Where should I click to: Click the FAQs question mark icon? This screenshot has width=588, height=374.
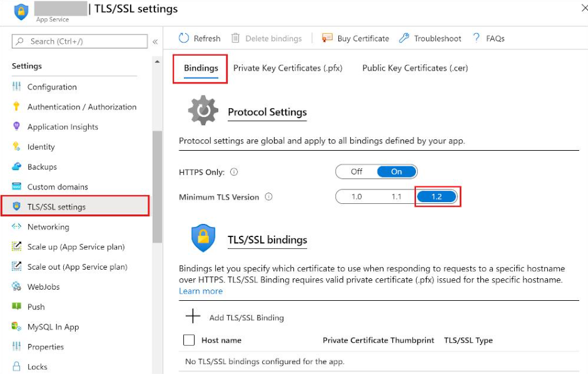(x=476, y=38)
